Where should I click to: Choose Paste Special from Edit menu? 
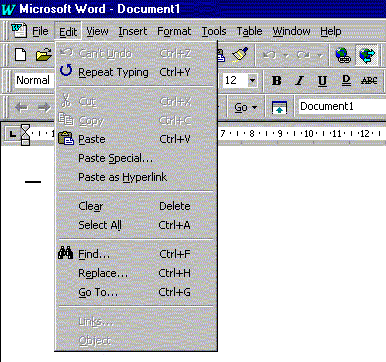136,158
